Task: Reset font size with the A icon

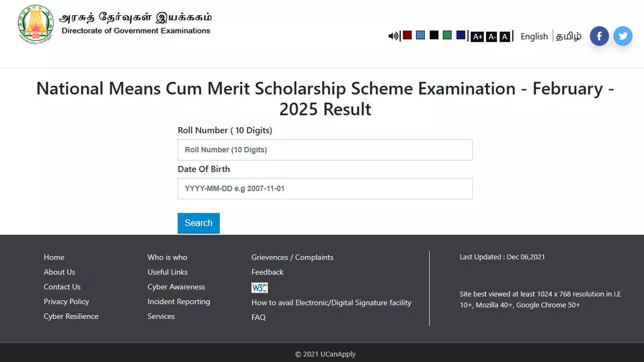Action: 505,37
